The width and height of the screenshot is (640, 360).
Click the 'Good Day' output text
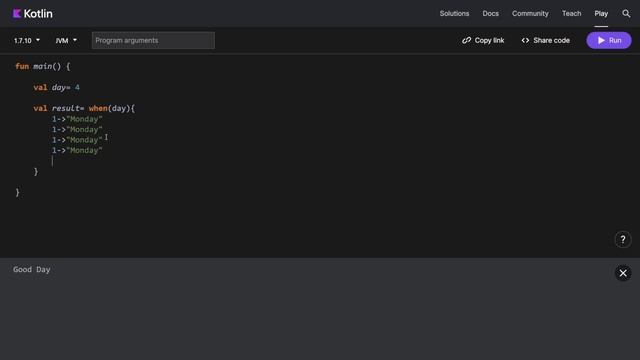pos(32,269)
